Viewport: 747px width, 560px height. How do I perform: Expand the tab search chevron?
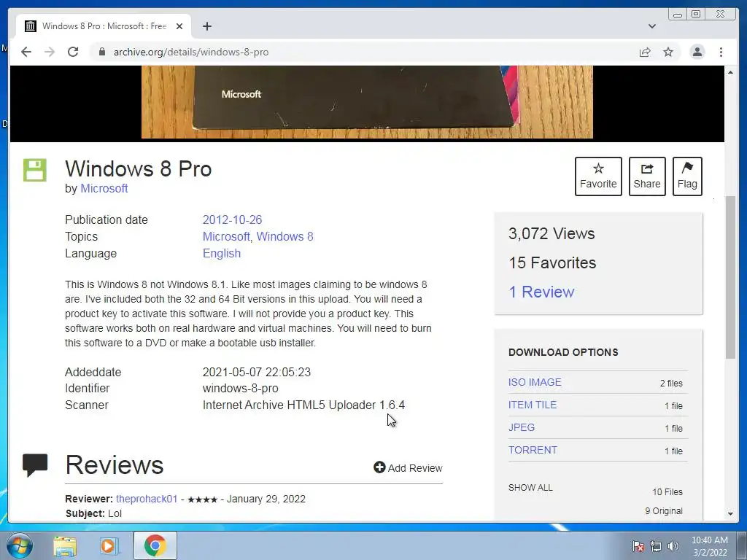(651, 26)
